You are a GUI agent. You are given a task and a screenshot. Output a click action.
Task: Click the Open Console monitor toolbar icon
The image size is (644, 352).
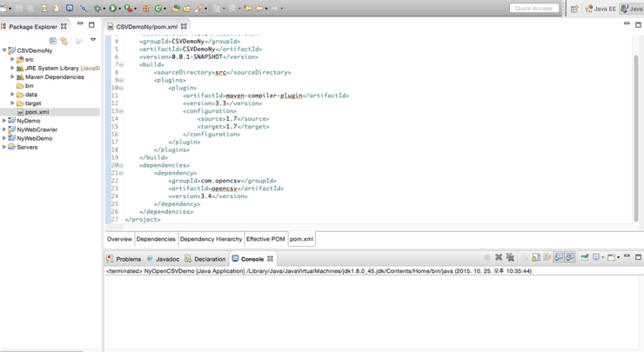pos(70,8)
